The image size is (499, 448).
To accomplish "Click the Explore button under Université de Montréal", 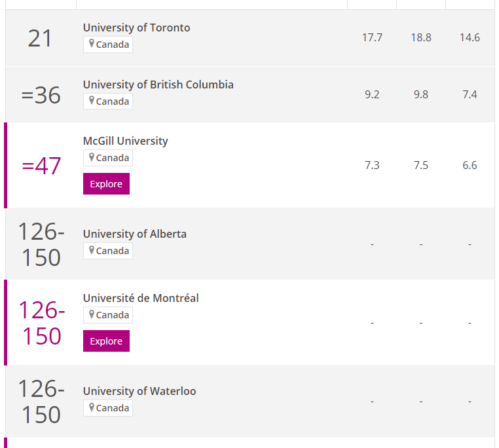I will click(106, 341).
